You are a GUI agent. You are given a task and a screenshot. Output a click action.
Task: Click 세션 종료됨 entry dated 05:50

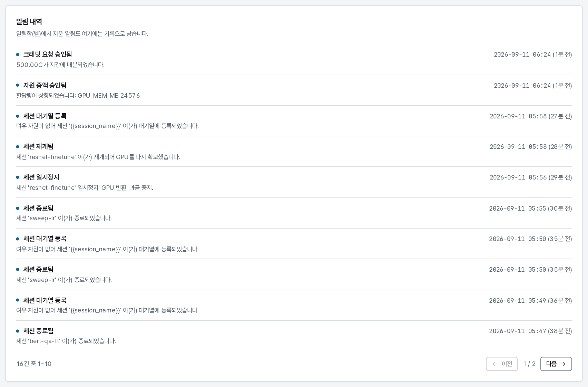point(294,274)
